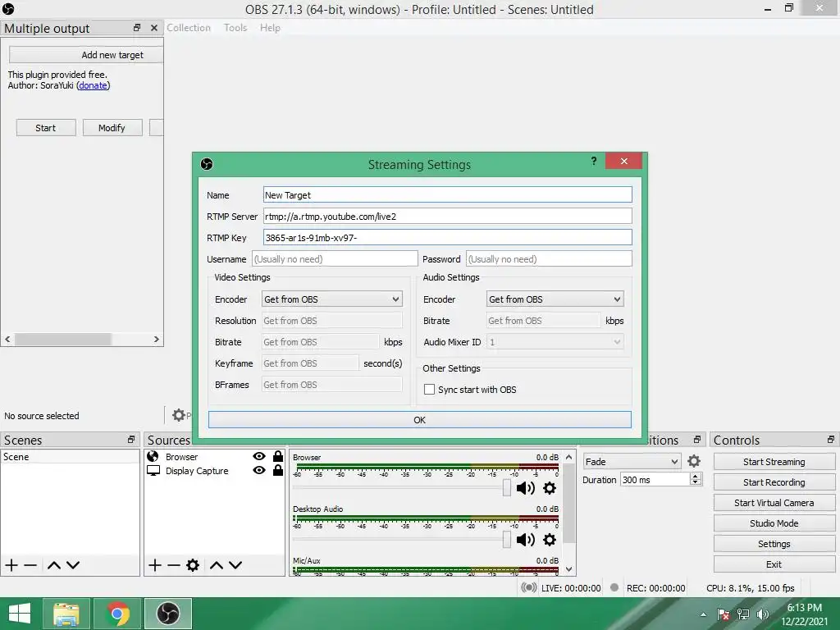Screen dimensions: 840x630
Task: Enable Sync start with OBS checkbox
Action: pyautogui.click(x=429, y=390)
